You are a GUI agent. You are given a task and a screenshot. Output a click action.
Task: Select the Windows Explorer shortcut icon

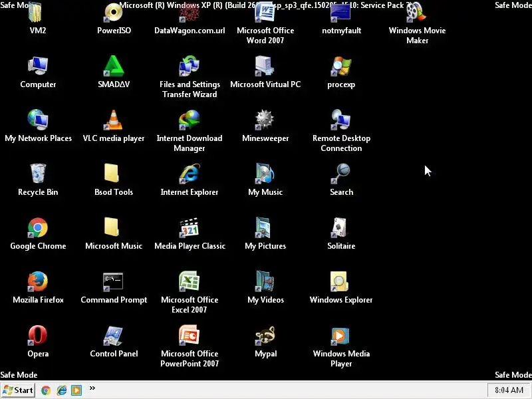pos(339,281)
